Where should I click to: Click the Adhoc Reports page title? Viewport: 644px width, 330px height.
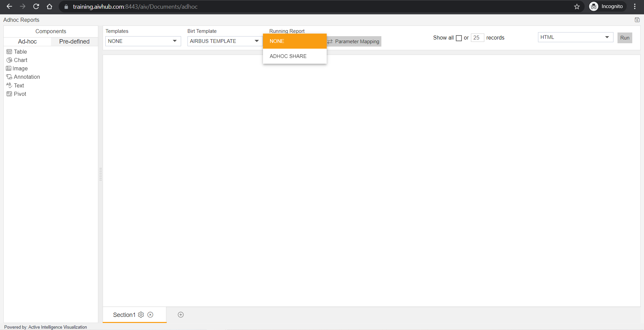21,20
